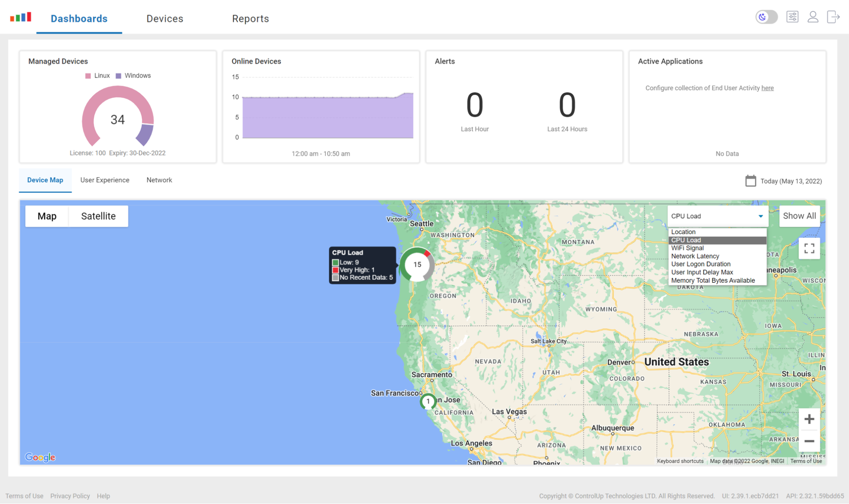
Task: Click 'No Recent Data: 5' tooltip entry
Action: pos(362,278)
